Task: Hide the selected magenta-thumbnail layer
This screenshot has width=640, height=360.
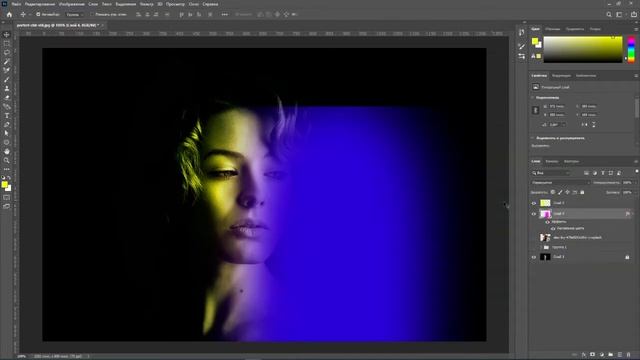Action: tap(533, 214)
